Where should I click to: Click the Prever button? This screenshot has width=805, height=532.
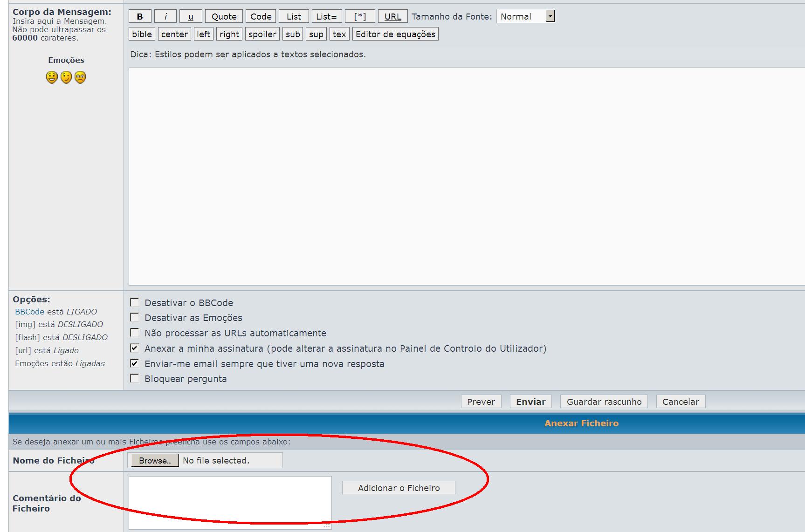tap(481, 402)
